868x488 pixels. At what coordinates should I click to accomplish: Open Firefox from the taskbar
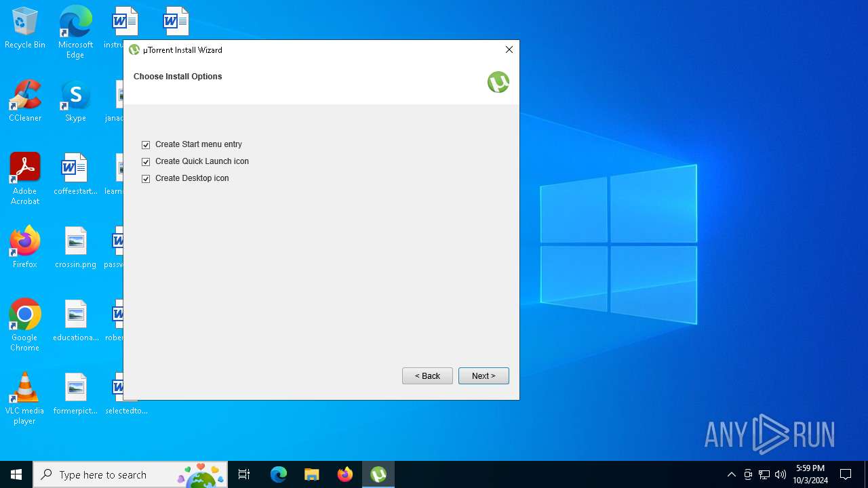coord(345,474)
